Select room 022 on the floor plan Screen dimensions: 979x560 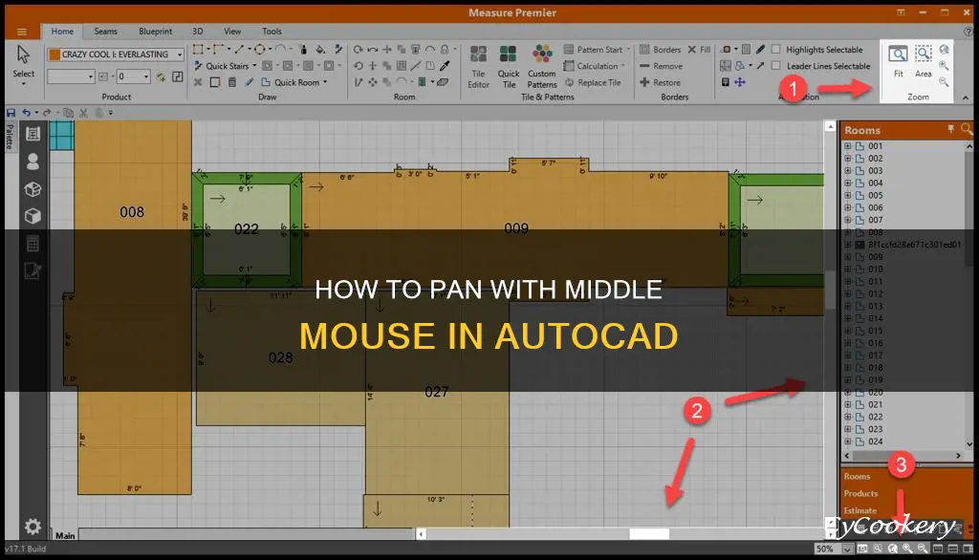[246, 229]
